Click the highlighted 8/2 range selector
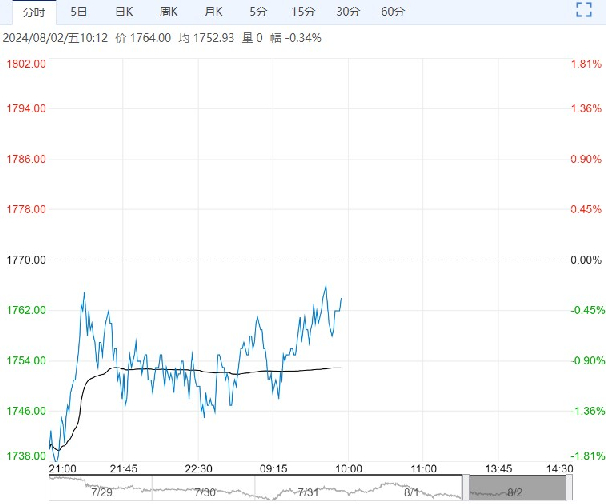Viewport: 606px width, 504px height. pyautogui.click(x=515, y=491)
